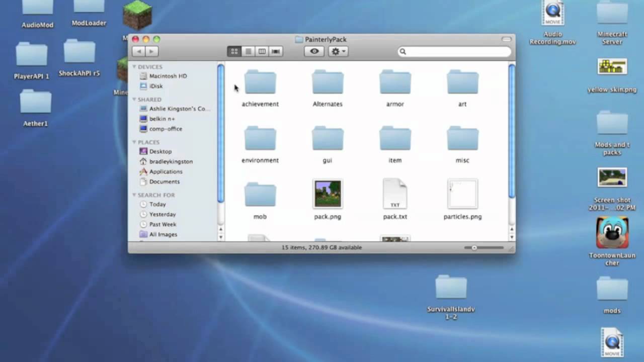Select yellow skin.png on desktop
Screen dimensions: 644x362
(612, 67)
